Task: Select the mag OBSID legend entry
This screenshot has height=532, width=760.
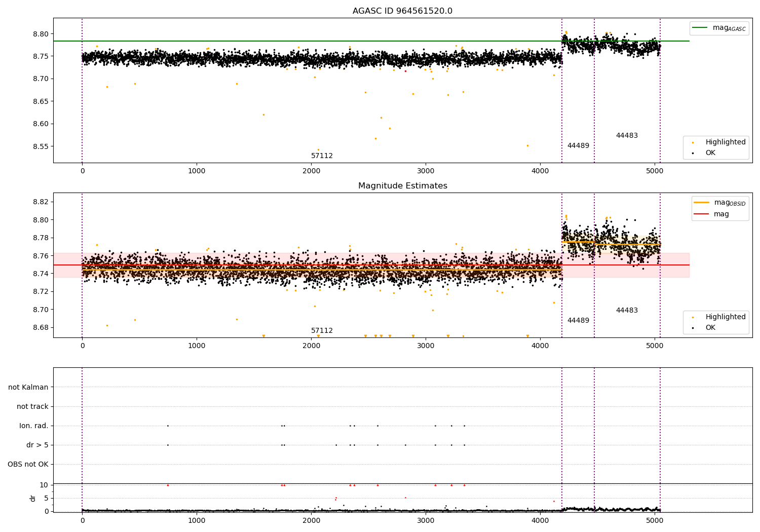Action: [x=719, y=203]
